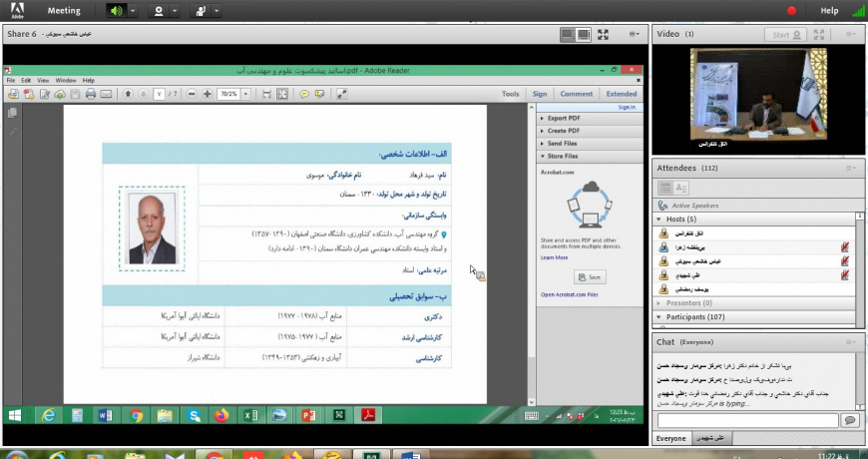Click the green connection status bars
The image size is (868, 459).
click(858, 11)
